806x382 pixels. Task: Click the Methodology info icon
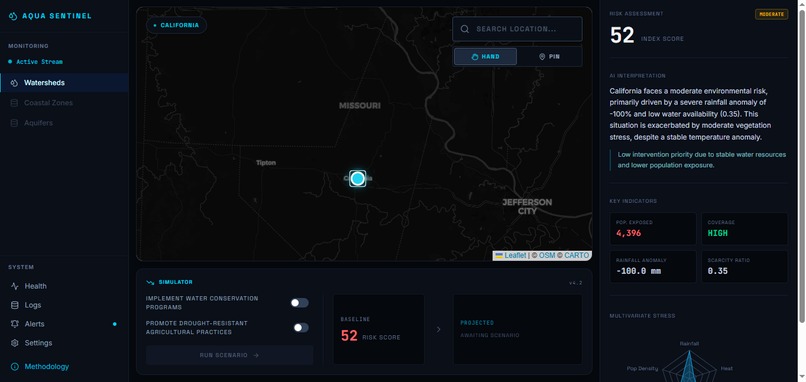pyautogui.click(x=14, y=367)
